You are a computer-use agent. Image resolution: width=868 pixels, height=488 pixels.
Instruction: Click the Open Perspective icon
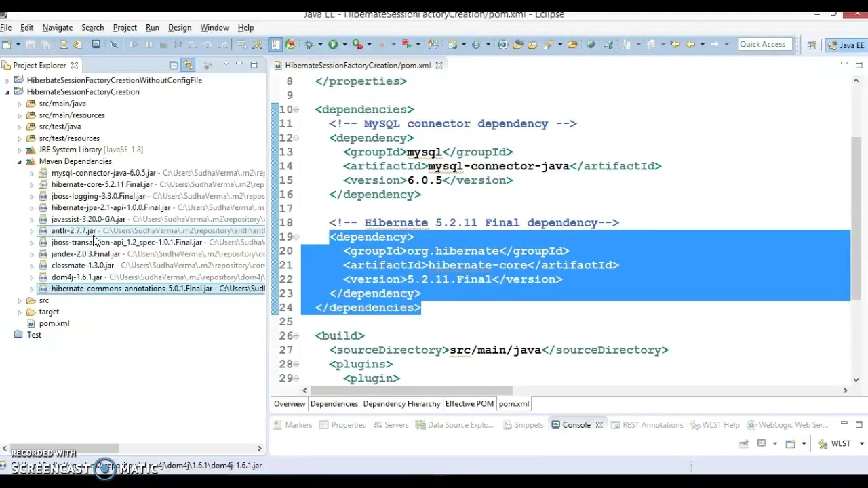click(x=812, y=45)
